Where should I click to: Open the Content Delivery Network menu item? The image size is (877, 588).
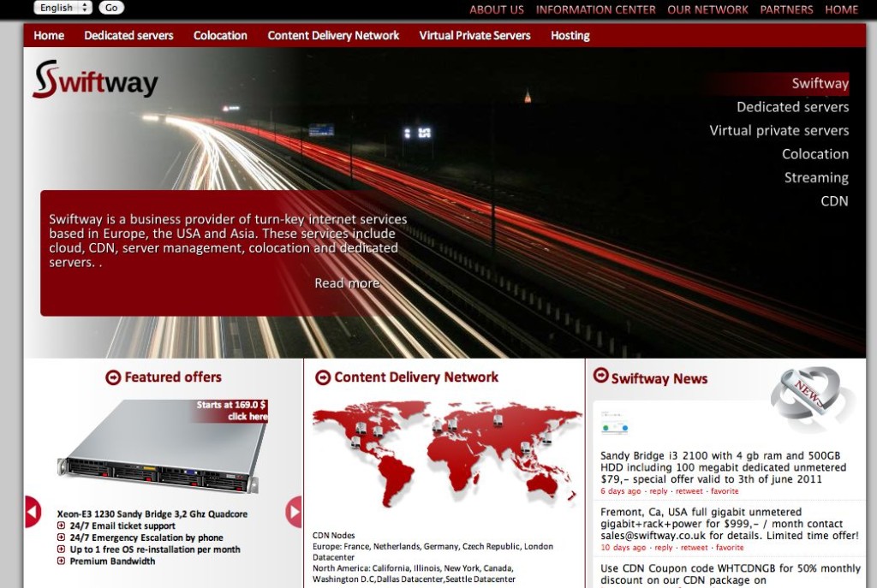(333, 36)
